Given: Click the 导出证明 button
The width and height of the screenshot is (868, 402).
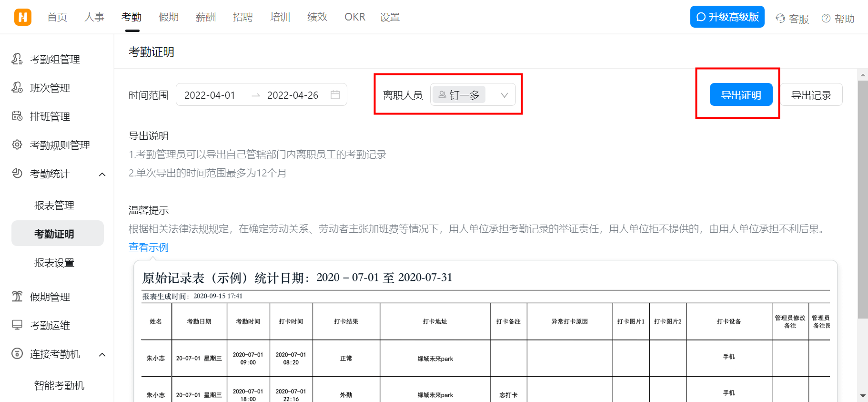Looking at the screenshot, I should 741,95.
